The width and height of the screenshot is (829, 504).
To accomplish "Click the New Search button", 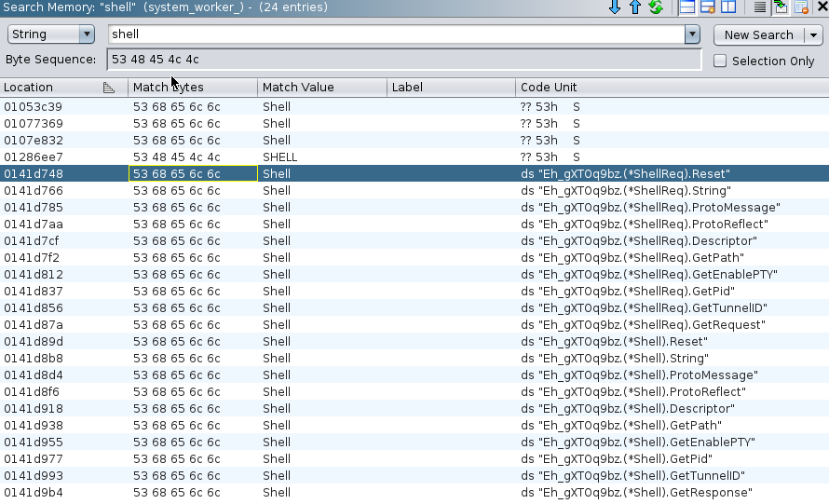I will (759, 34).
